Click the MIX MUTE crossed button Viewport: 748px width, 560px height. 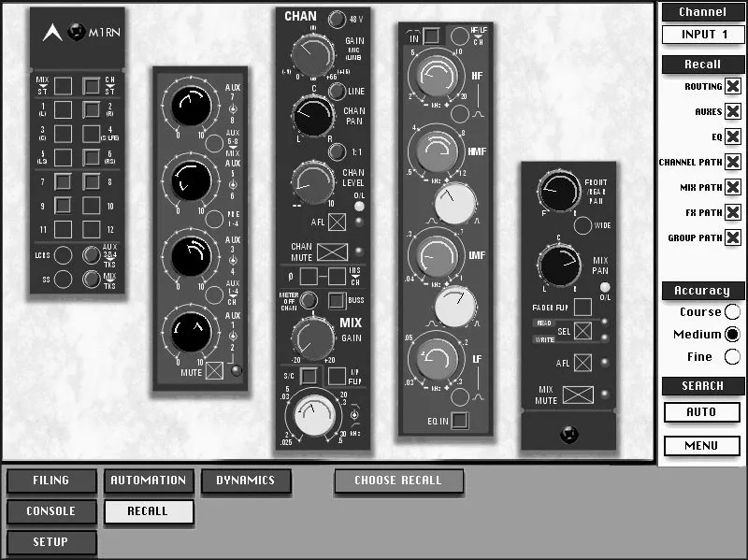[x=578, y=395]
